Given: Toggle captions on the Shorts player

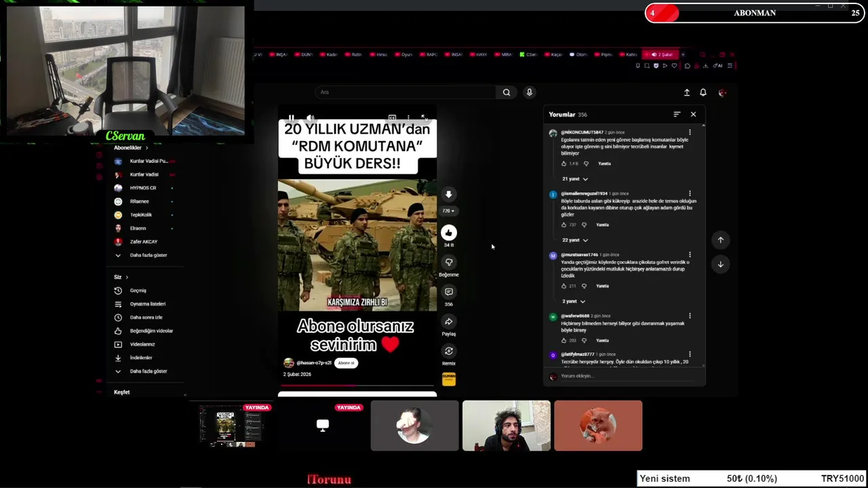Looking at the screenshot, I should point(392,118).
